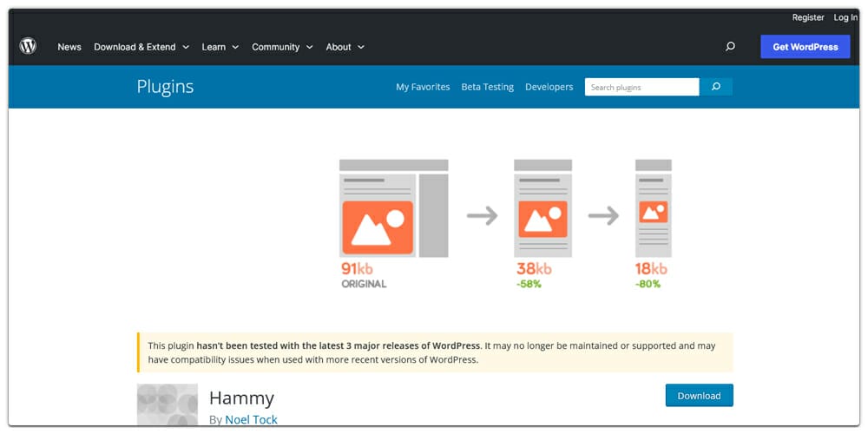Screen dimensions: 868x434
Task: Click the WordPress logo icon
Action: (x=28, y=47)
